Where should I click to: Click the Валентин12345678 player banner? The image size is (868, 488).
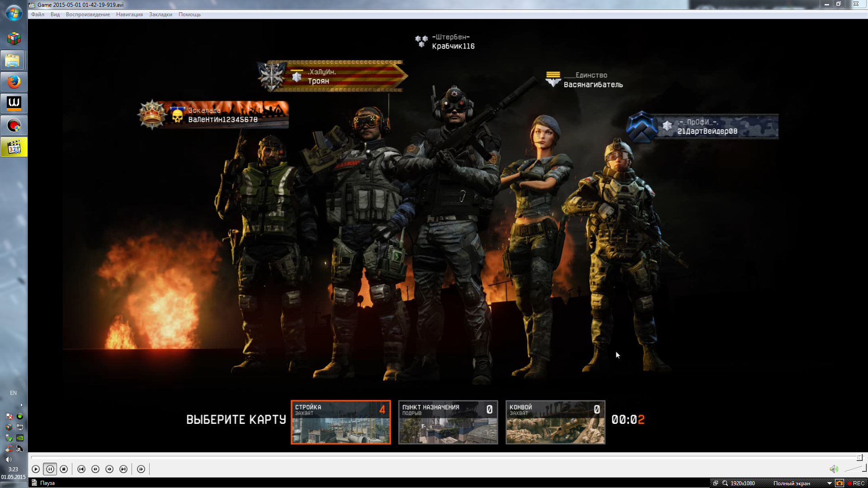213,115
